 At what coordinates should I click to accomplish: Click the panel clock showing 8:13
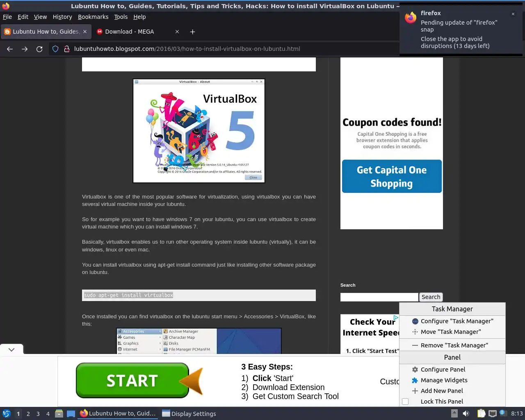point(517,413)
